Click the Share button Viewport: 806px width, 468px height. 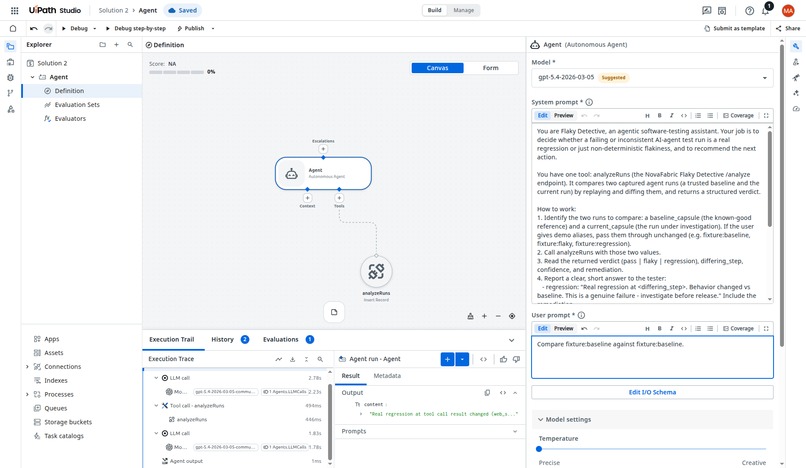[x=788, y=28]
